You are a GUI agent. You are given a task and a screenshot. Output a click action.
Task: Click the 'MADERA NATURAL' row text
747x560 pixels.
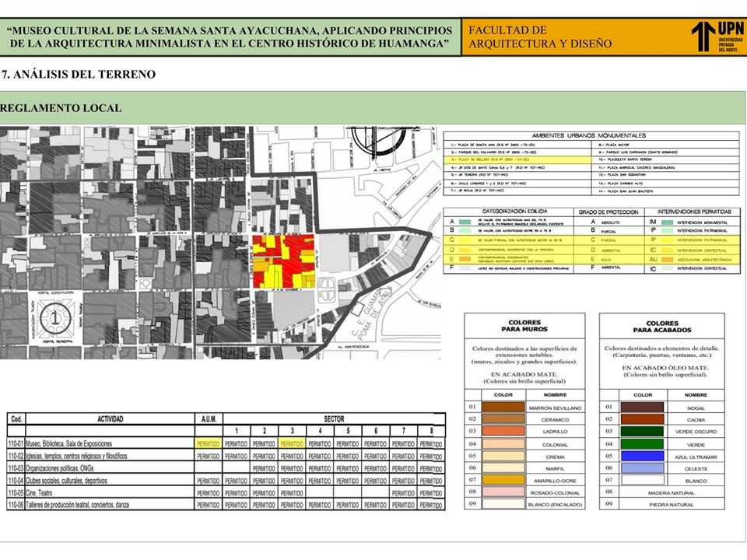671,493
